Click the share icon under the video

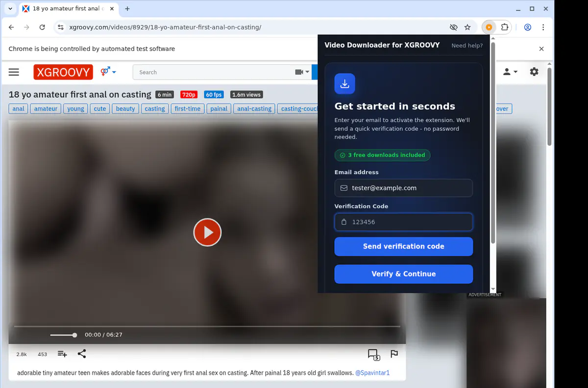82,354
